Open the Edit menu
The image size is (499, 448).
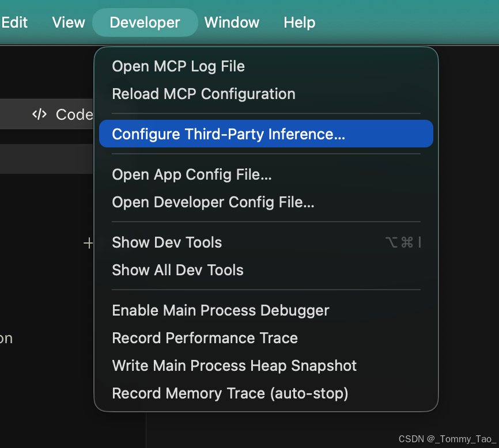(x=14, y=22)
